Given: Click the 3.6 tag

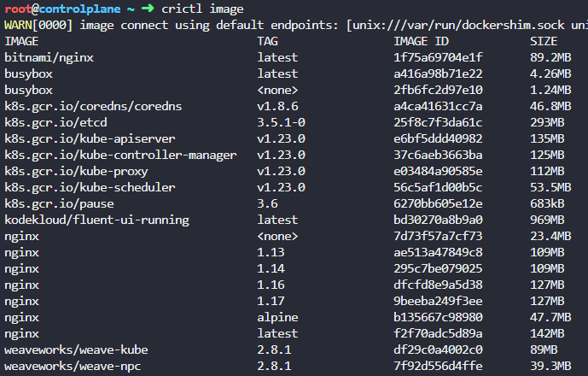Looking at the screenshot, I should [267, 203].
